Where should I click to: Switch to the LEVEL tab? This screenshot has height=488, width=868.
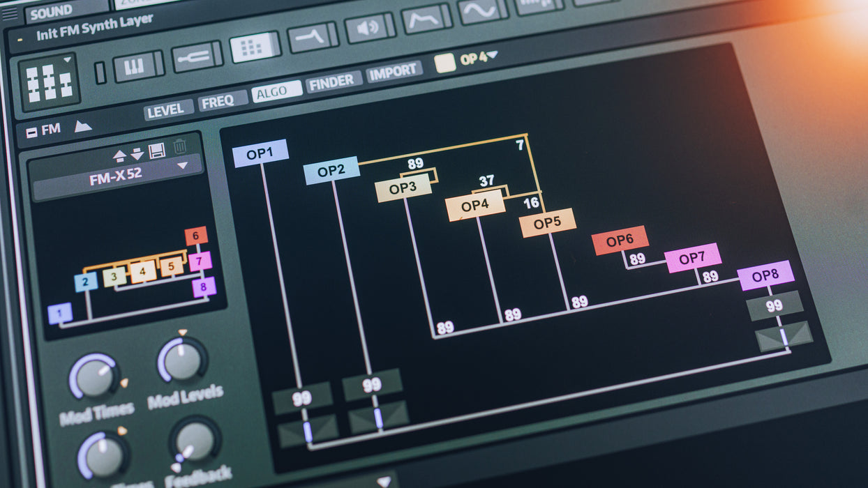coord(168,109)
